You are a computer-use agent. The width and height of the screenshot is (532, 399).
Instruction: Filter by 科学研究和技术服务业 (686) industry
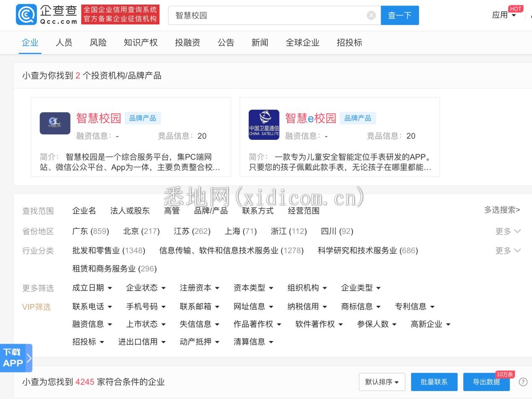(x=368, y=251)
